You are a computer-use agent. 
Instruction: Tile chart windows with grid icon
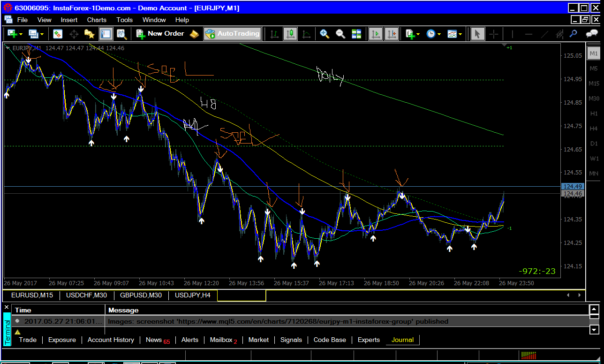[x=356, y=34]
